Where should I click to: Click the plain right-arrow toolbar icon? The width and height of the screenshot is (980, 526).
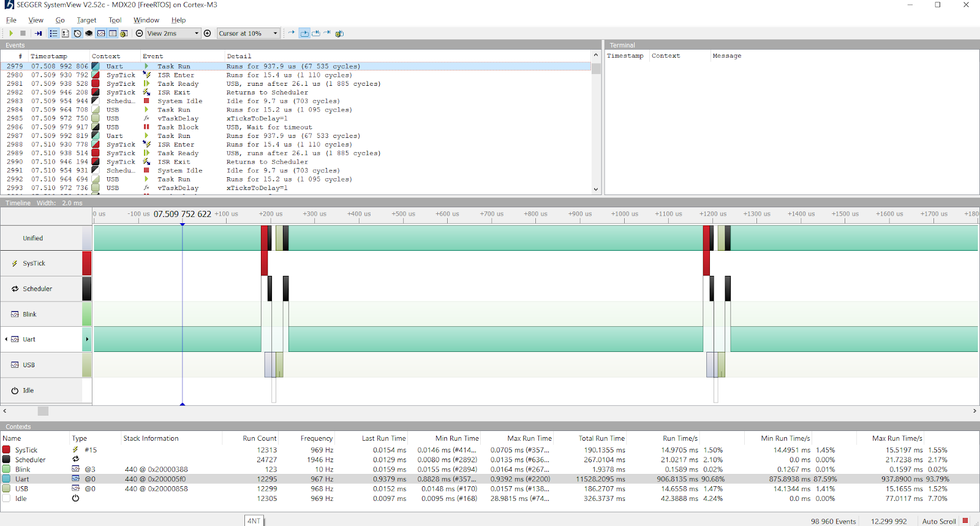click(x=292, y=33)
